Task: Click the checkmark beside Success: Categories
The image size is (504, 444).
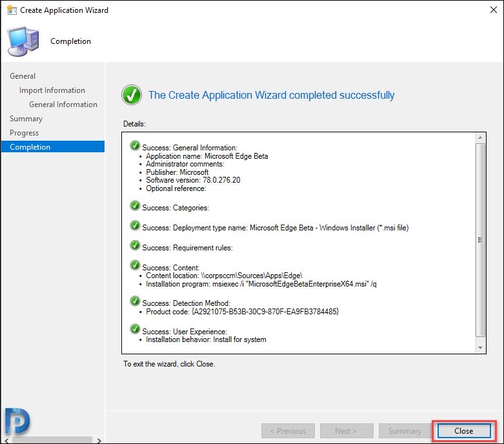Action: (x=135, y=205)
